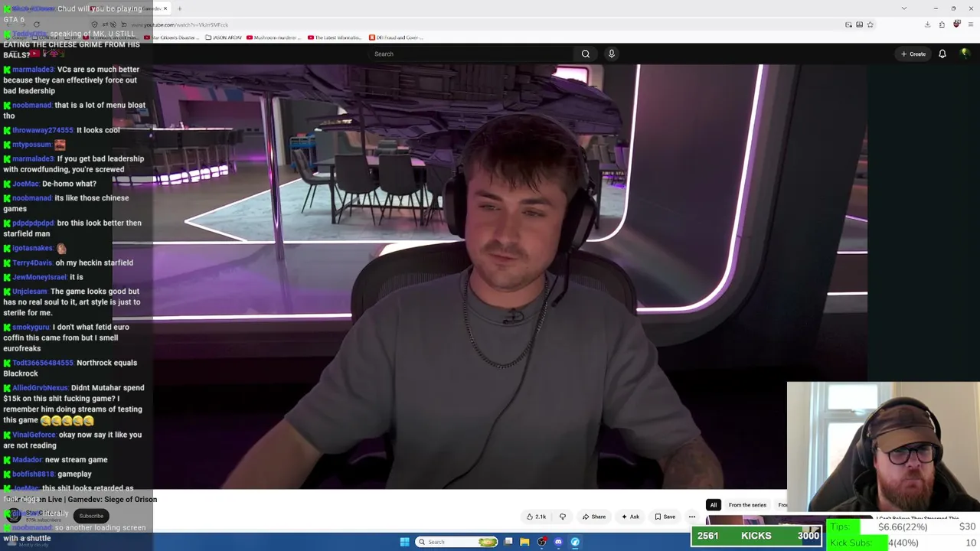Click chat username igotasnakes
Image resolution: width=980 pixels, height=551 pixels.
point(32,249)
